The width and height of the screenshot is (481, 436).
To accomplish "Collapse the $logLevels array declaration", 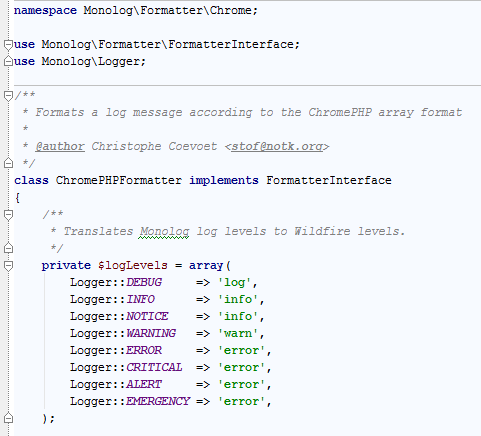I will (x=8, y=266).
